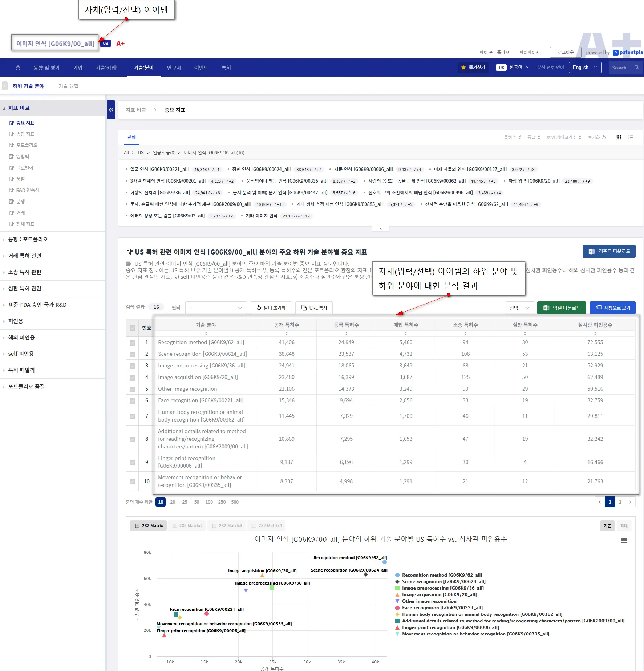Click 엑셀 다운로드 button
The image size is (644, 671).
[562, 308]
